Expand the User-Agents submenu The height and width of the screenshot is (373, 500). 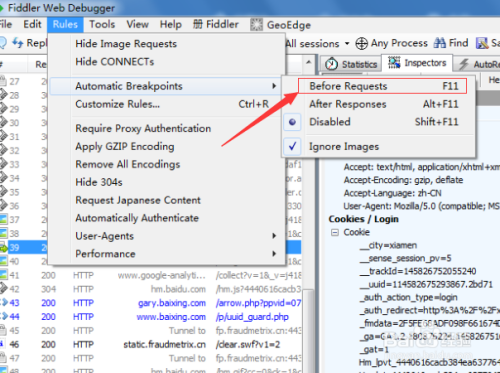click(x=166, y=236)
